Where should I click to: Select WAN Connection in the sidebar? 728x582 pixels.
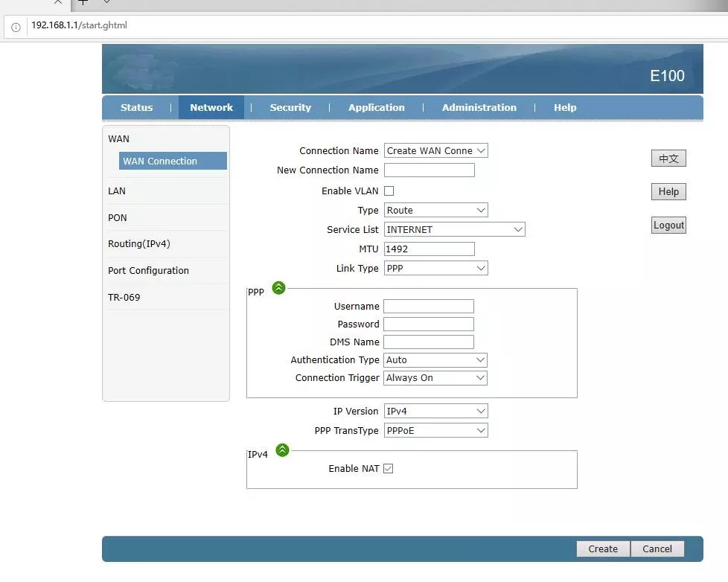click(x=173, y=161)
